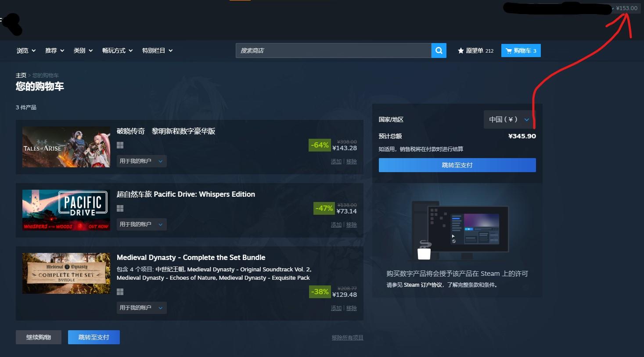The height and width of the screenshot is (357, 644).
Task: Click the 国家/地区 label
Action: [x=391, y=119]
